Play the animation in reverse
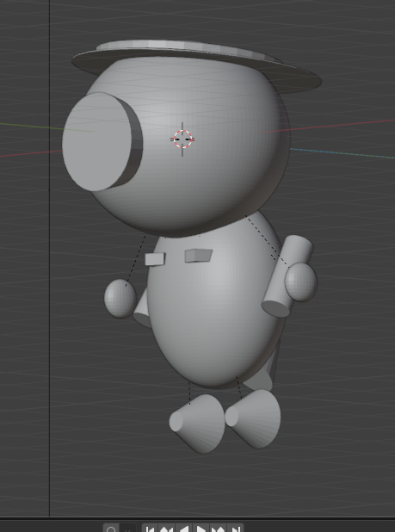 coord(184,529)
